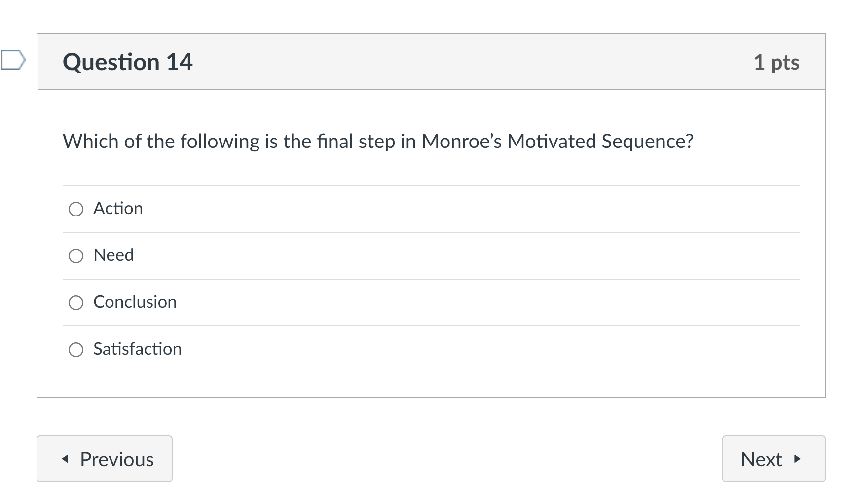The height and width of the screenshot is (504, 849).
Task: Click the "1 pts" label
Action: (x=777, y=62)
